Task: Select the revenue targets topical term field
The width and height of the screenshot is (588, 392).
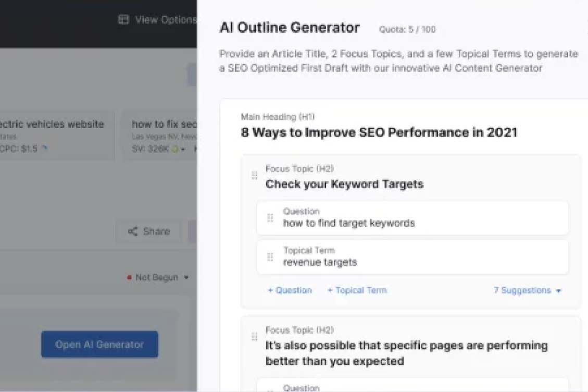Action: (x=320, y=262)
